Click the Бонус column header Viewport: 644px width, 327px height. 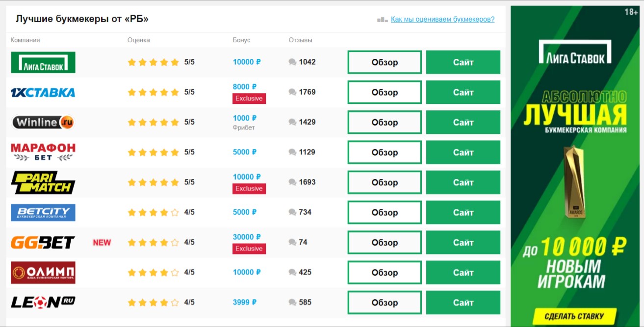pos(241,40)
